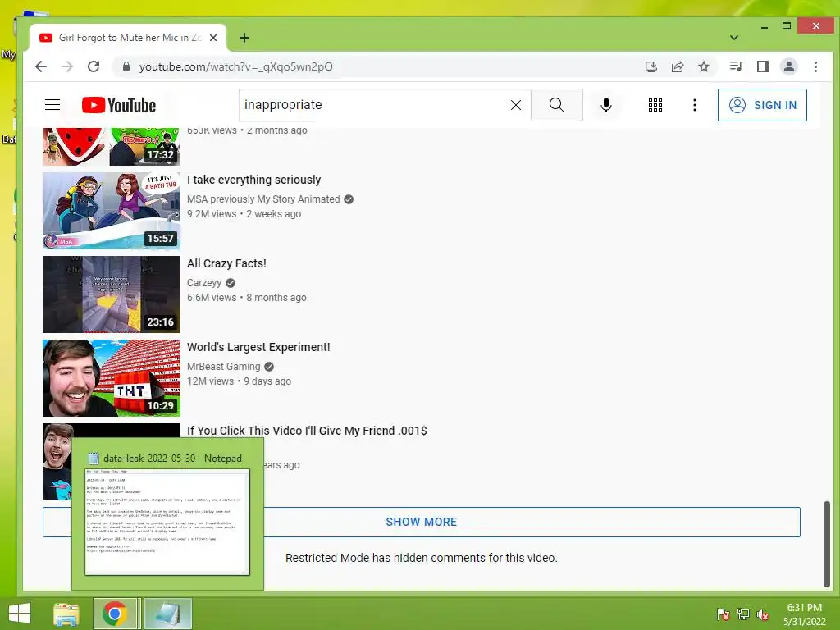Open 'World's Largest Experiment!' video title
The height and width of the screenshot is (630, 840).
(258, 347)
